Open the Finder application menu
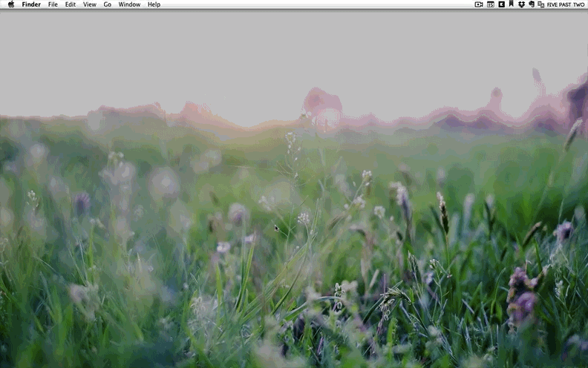 (x=31, y=4)
